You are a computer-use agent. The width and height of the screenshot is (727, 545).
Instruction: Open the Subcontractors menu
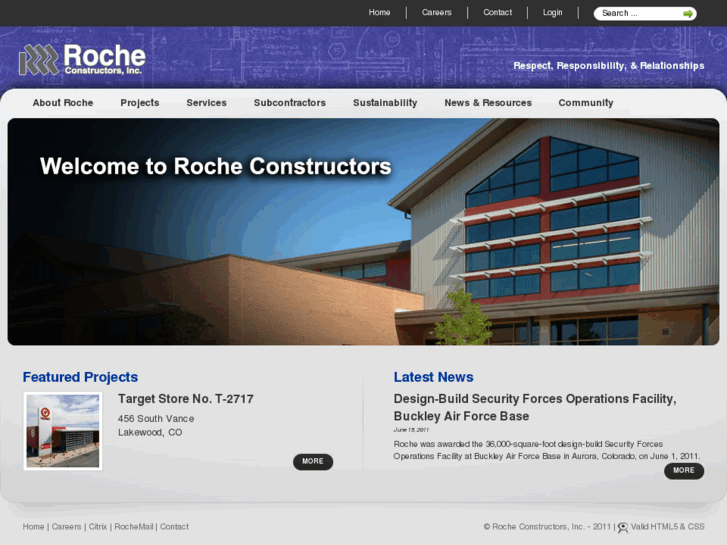coord(290,103)
